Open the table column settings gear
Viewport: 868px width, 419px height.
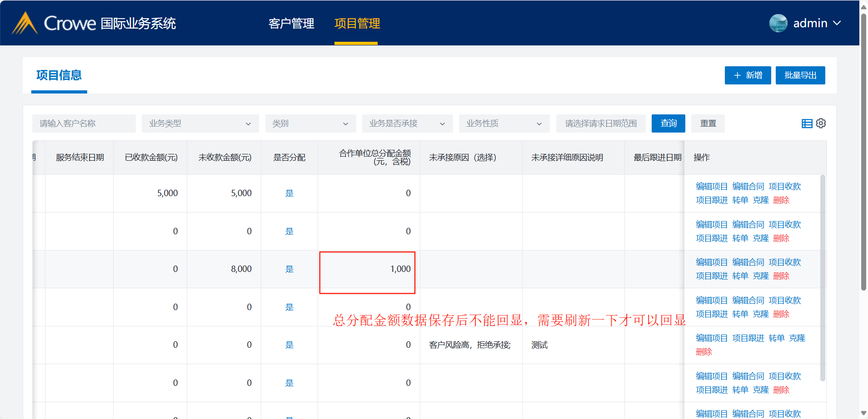[821, 123]
